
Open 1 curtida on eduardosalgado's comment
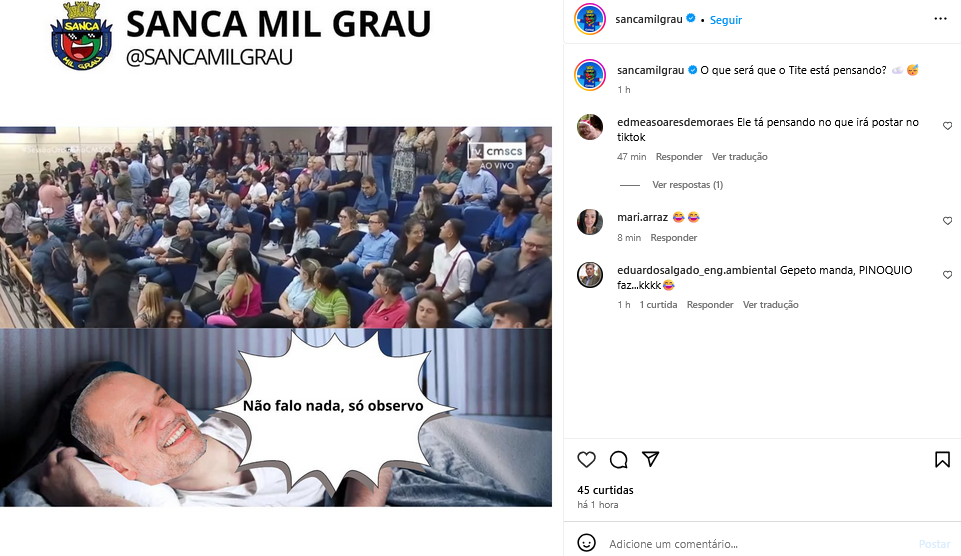pos(658,305)
